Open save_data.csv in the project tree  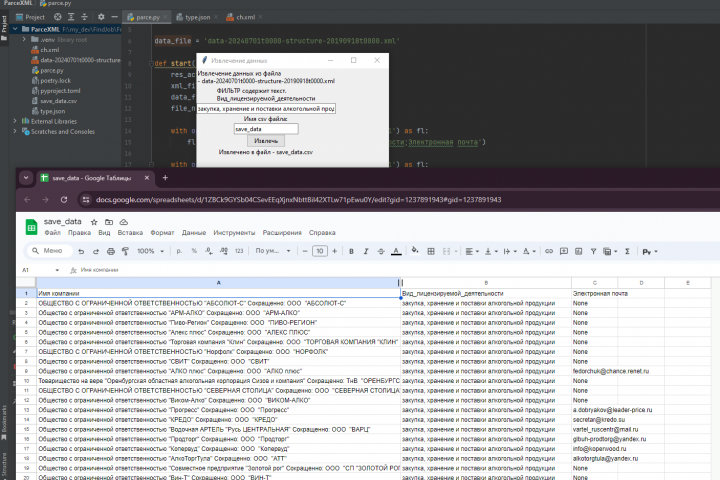pyautogui.click(x=57, y=101)
